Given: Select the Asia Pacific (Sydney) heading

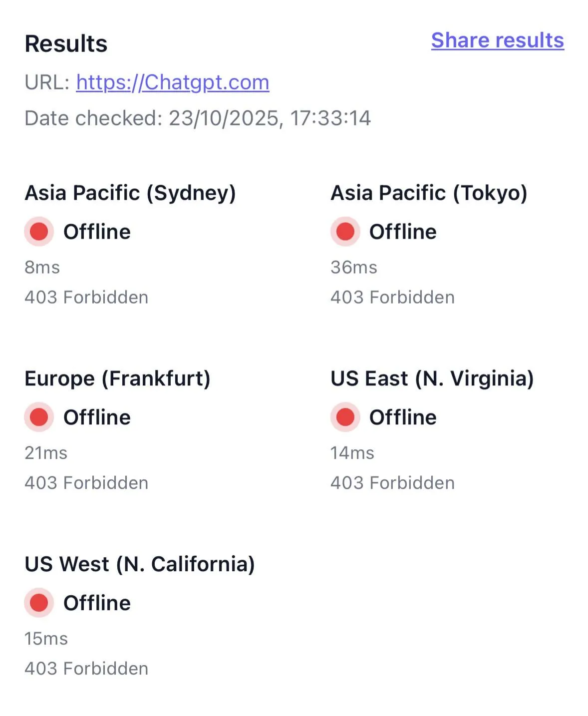Looking at the screenshot, I should pyautogui.click(x=130, y=193).
